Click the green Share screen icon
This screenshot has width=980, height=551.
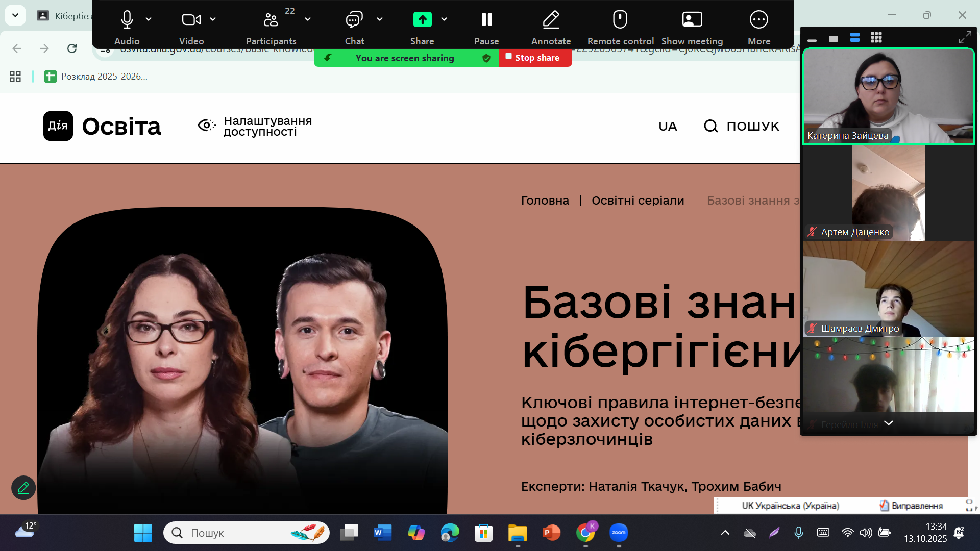pyautogui.click(x=422, y=20)
